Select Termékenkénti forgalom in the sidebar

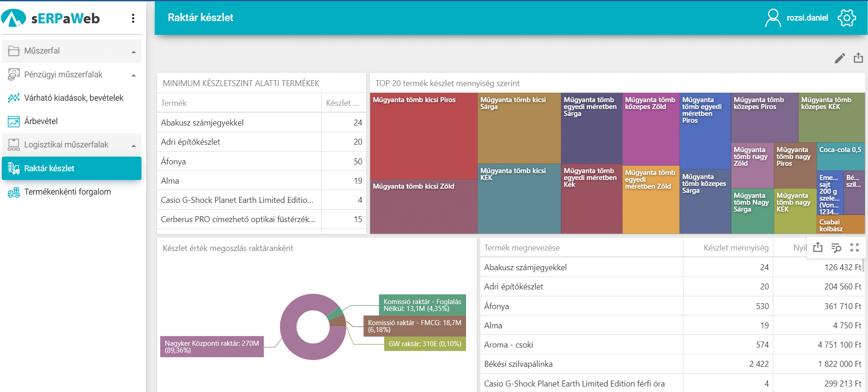coord(67,192)
